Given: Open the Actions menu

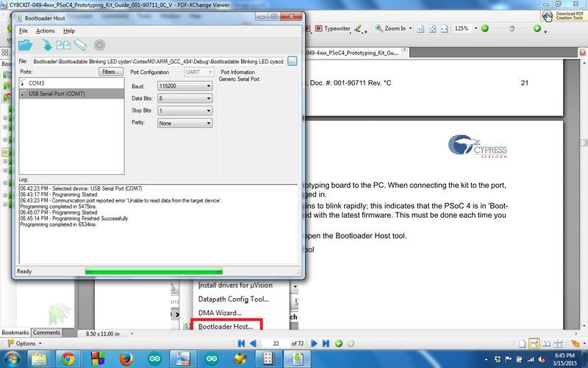Looking at the screenshot, I should 45,31.
